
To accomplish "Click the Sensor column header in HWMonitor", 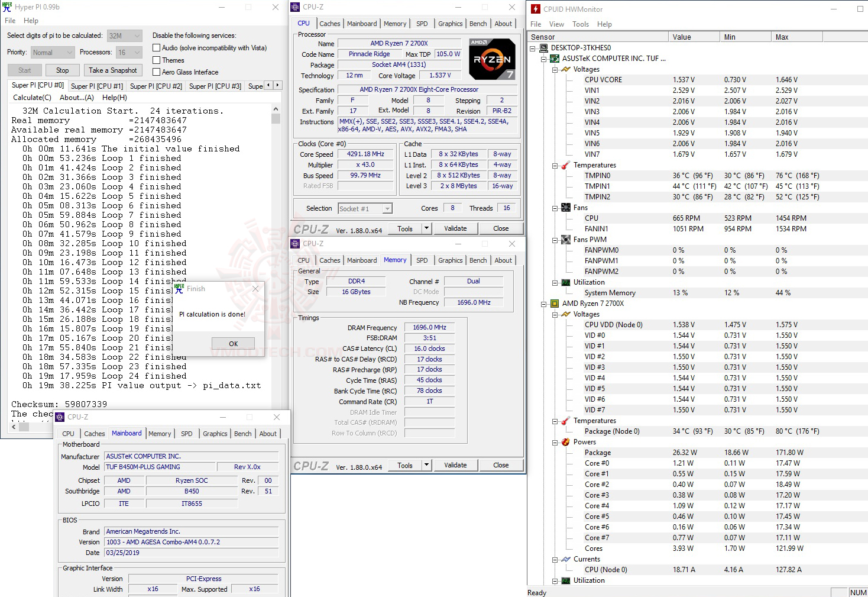I will tap(598, 37).
